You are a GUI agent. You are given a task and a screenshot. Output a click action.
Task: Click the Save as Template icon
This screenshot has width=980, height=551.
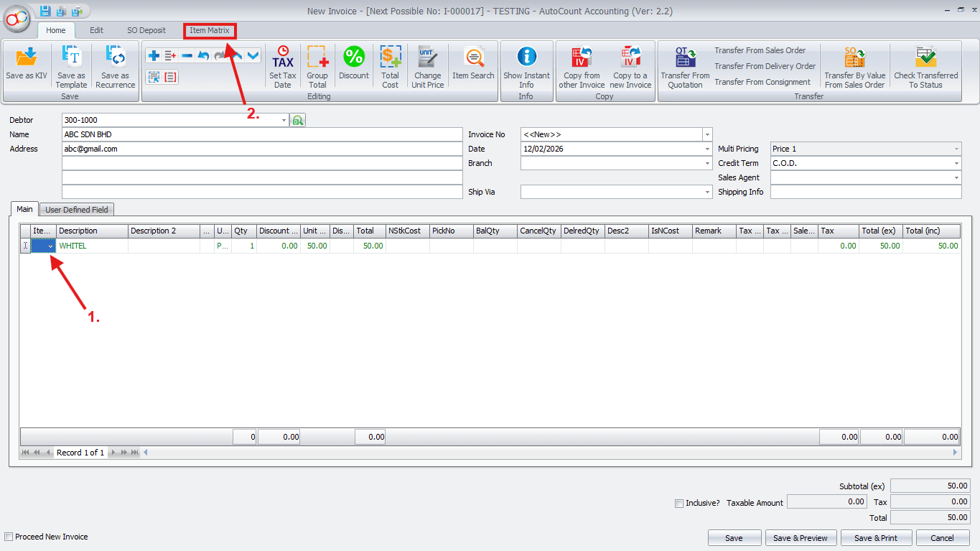click(x=71, y=58)
